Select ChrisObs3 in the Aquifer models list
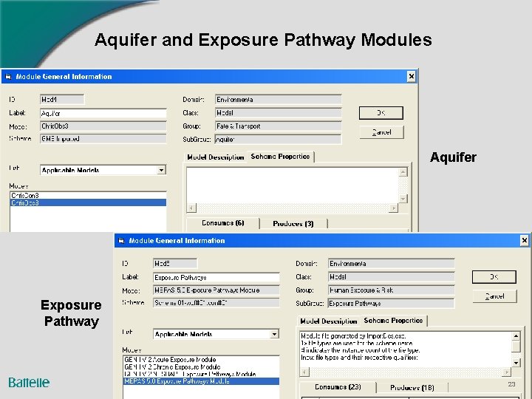Viewport: 532px width, 399px height. [x=88, y=202]
